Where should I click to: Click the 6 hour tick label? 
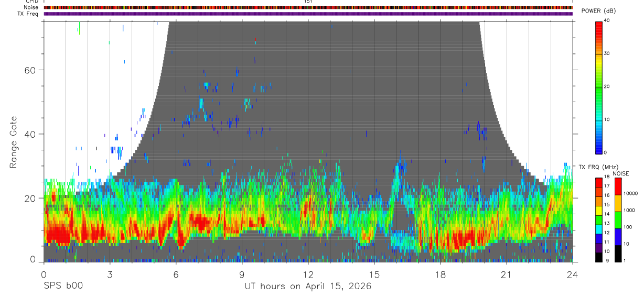176,274
